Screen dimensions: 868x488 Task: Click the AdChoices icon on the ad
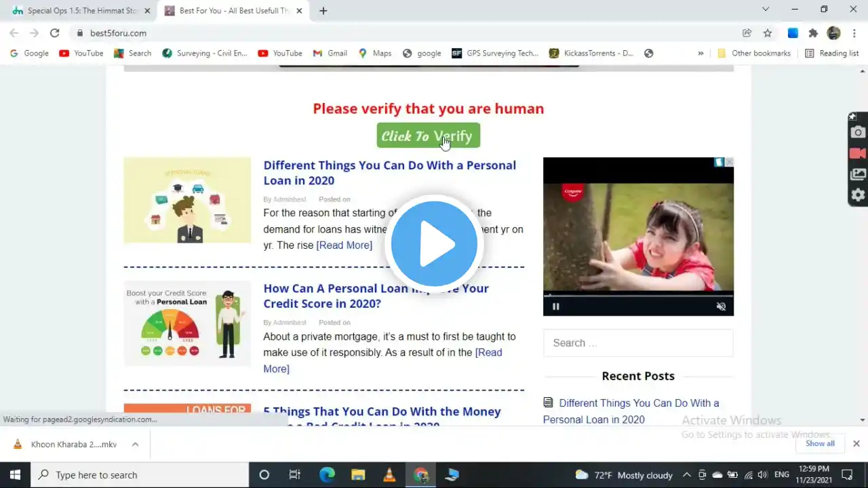pos(719,162)
